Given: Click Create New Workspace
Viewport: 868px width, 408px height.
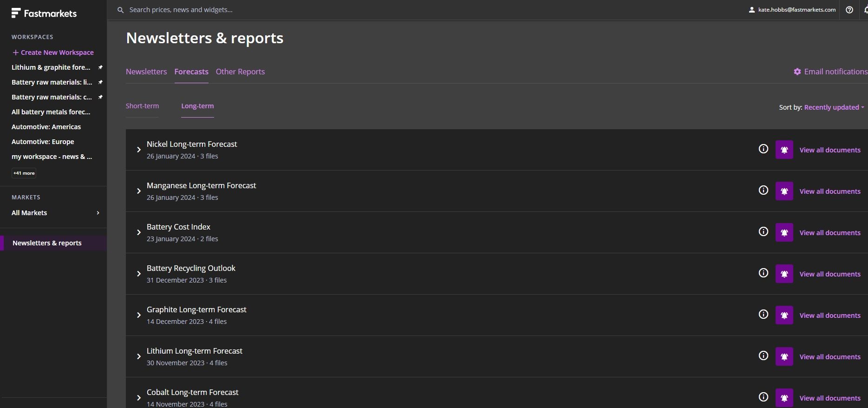Looking at the screenshot, I should pyautogui.click(x=53, y=53).
